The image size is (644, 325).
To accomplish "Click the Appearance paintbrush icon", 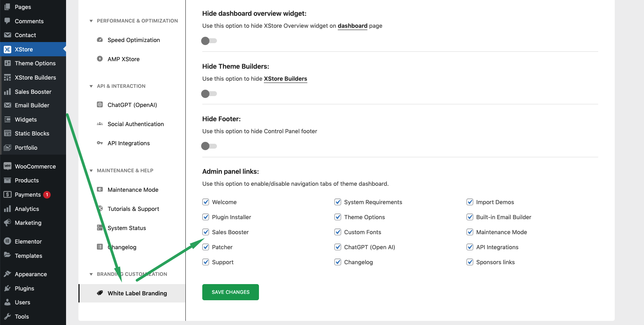I will coord(8,274).
